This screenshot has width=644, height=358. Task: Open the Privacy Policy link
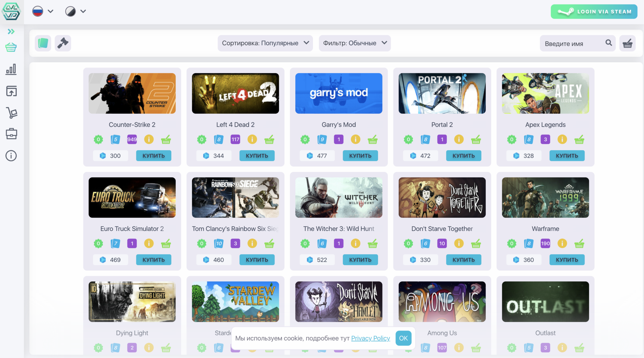point(370,338)
